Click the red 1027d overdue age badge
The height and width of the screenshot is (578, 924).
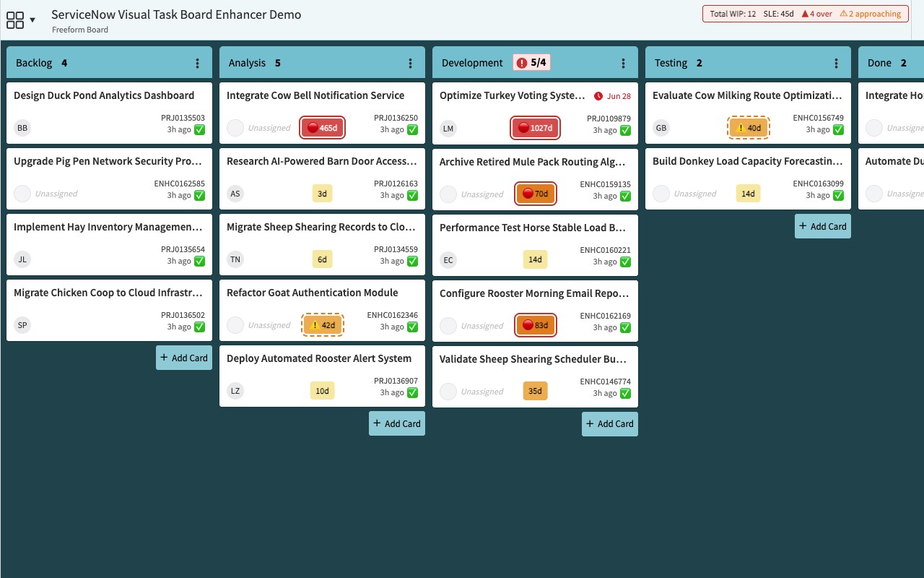[x=535, y=129]
